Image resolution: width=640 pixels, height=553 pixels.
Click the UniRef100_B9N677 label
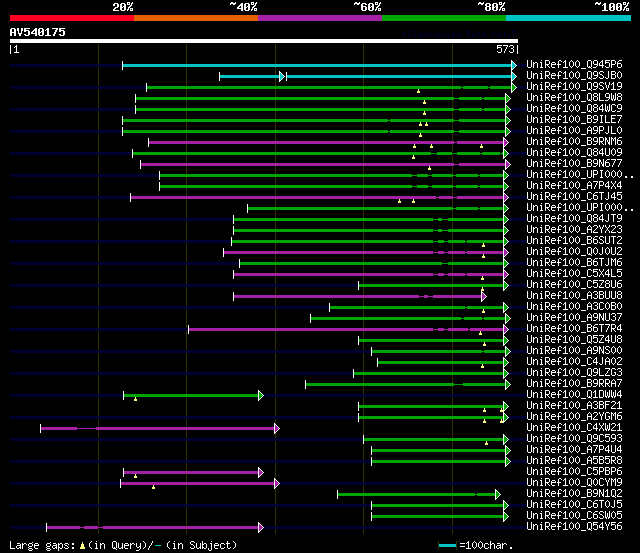pyautogui.click(x=574, y=164)
